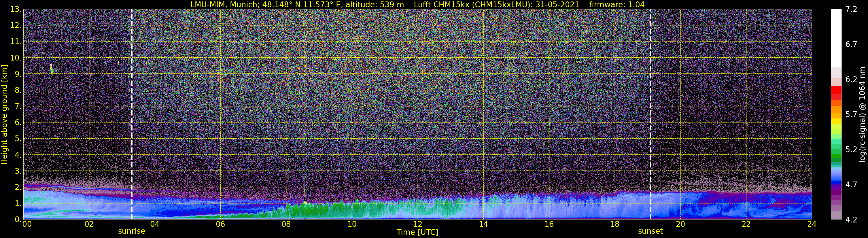Click the height tick label '7.'

18,107
